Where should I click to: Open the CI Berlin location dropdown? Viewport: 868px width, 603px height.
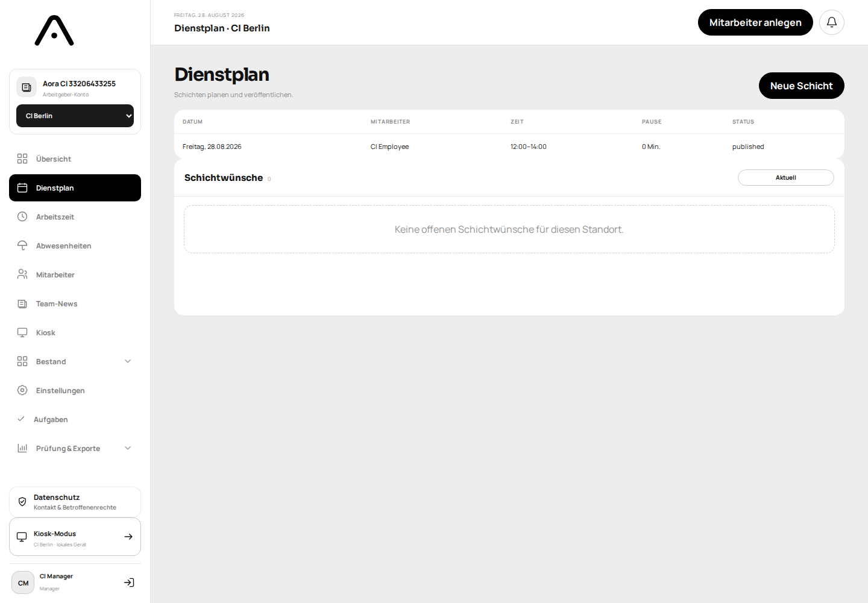[75, 116]
